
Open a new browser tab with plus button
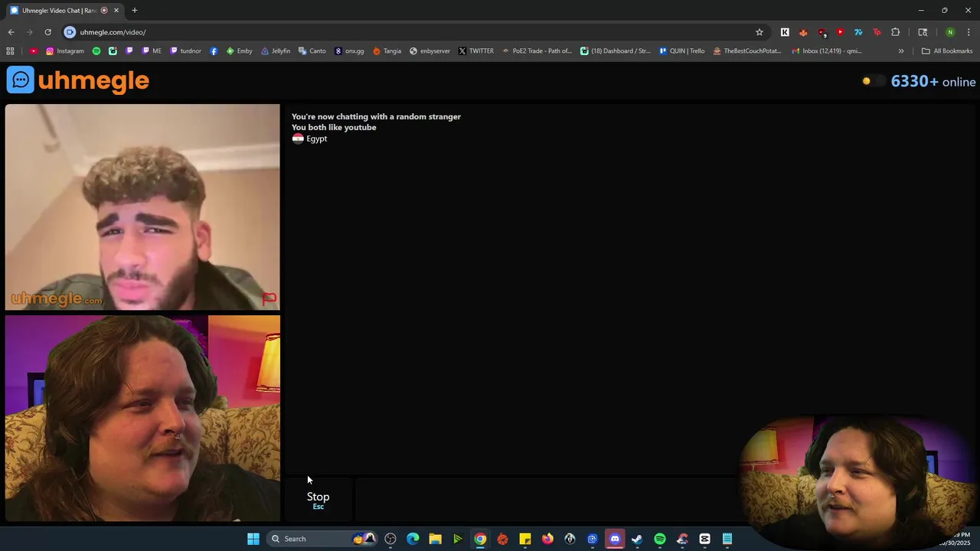(x=135, y=10)
